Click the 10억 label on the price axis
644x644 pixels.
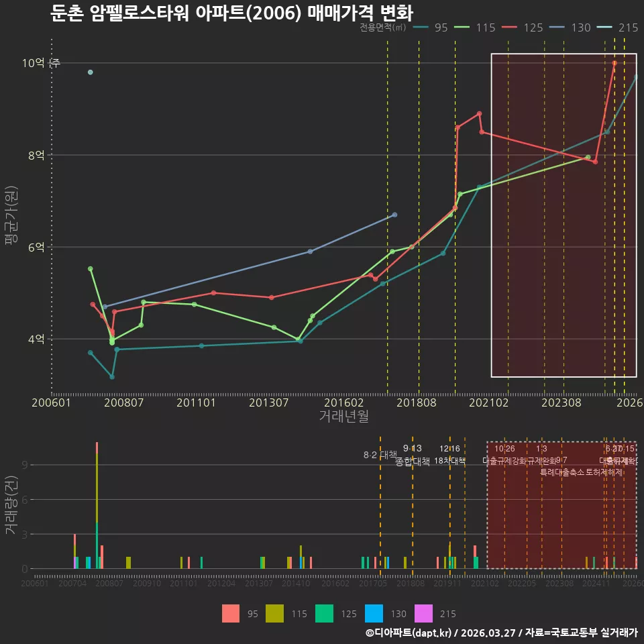[34, 63]
